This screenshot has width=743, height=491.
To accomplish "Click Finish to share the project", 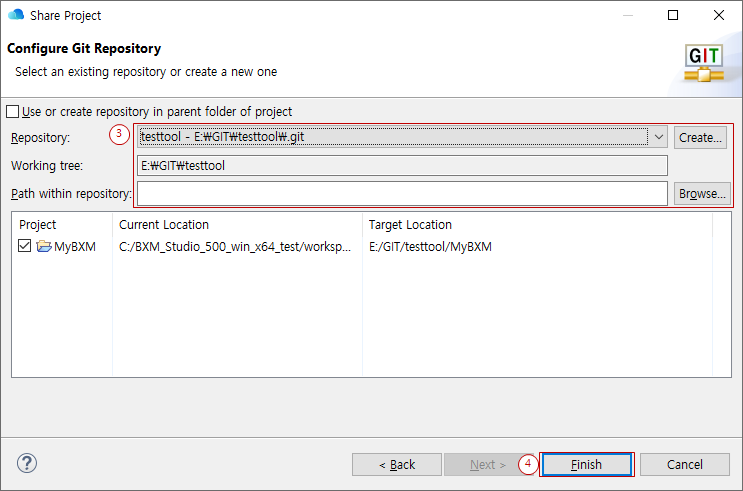I will 586,464.
